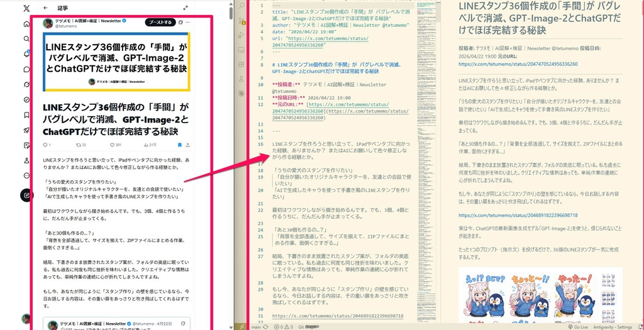644x330 pixels.
Task: Click the ブーストする button
Action: point(160,22)
